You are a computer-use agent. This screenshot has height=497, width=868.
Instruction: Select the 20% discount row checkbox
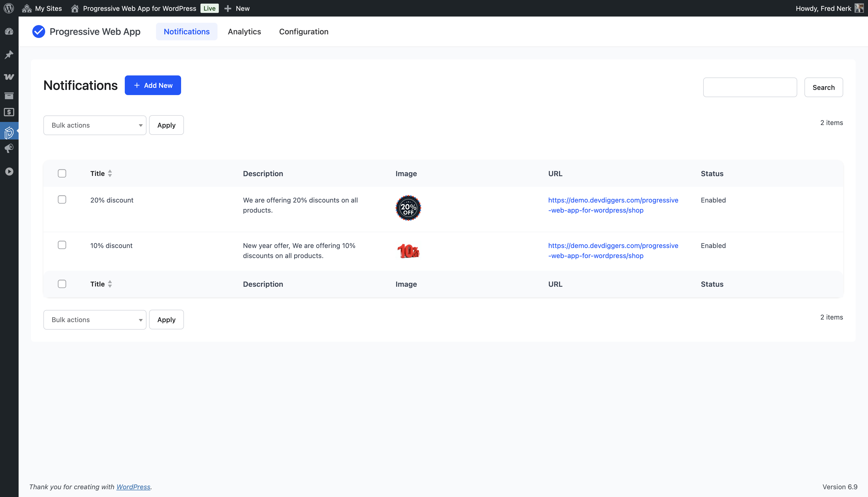coord(62,199)
